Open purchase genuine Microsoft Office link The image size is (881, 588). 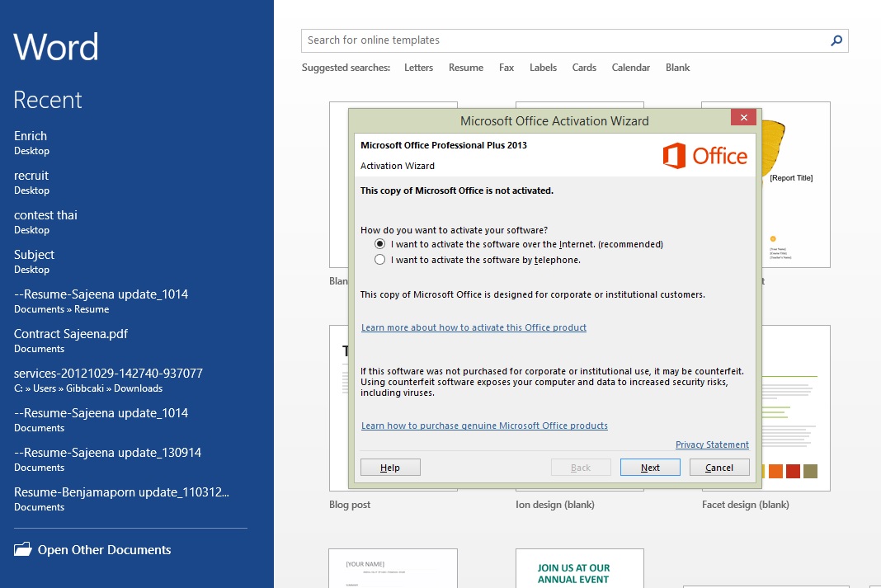click(484, 426)
